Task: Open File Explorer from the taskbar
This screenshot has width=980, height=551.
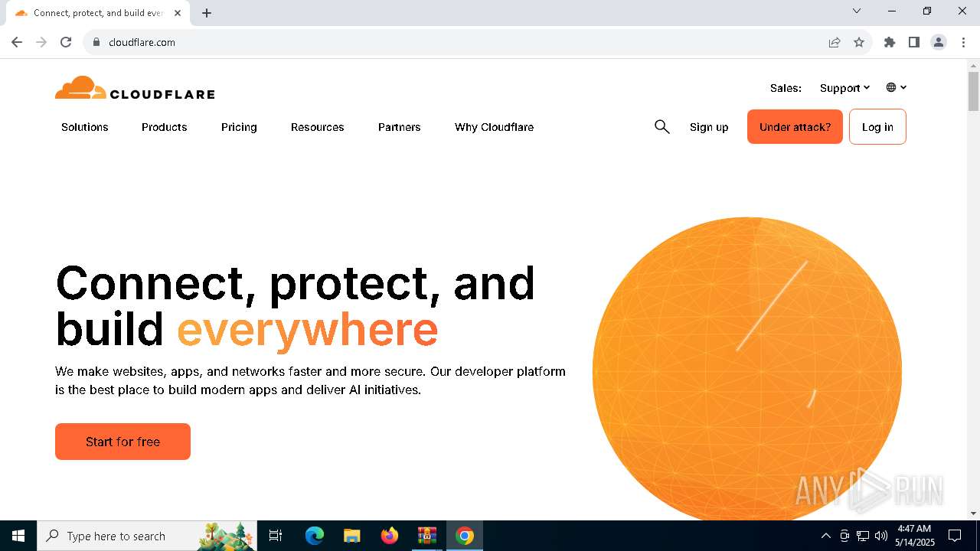Action: (351, 536)
